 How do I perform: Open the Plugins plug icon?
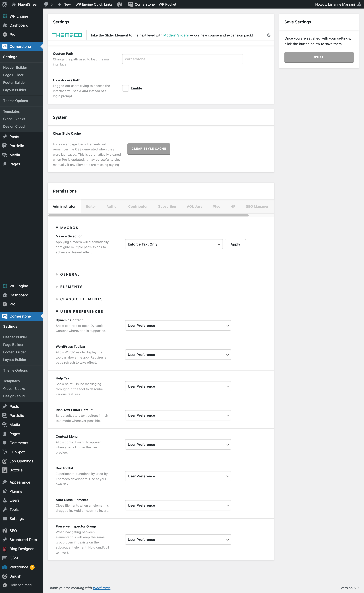pos(5,491)
